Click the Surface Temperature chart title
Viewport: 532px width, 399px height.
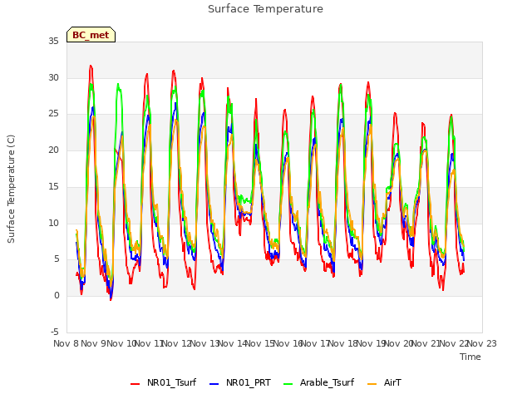266,9
